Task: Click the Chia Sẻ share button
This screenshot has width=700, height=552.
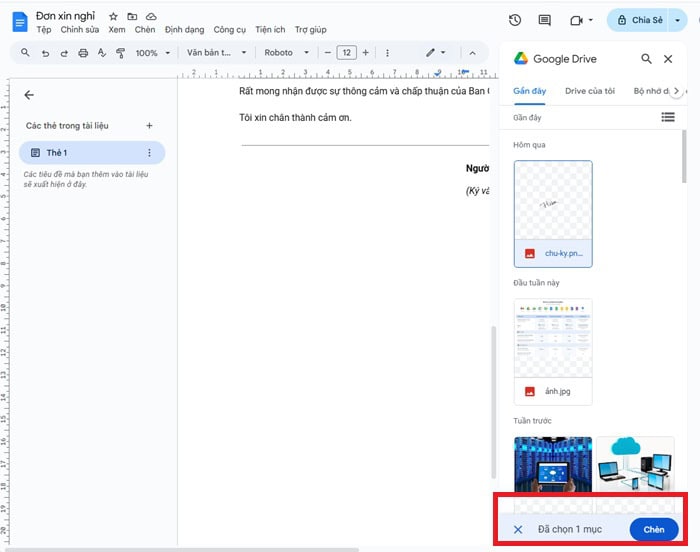Action: click(x=647, y=20)
